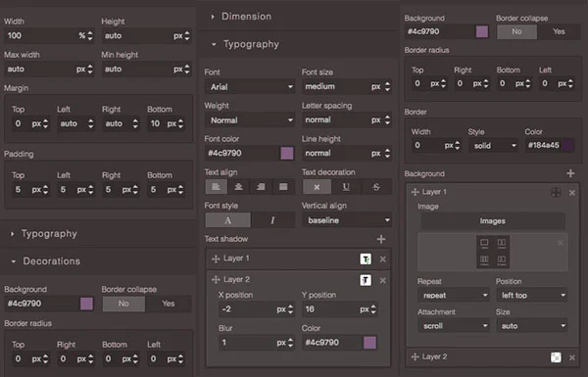The width and height of the screenshot is (588, 377).
Task: Click right panel Background color swatch
Action: click(482, 31)
